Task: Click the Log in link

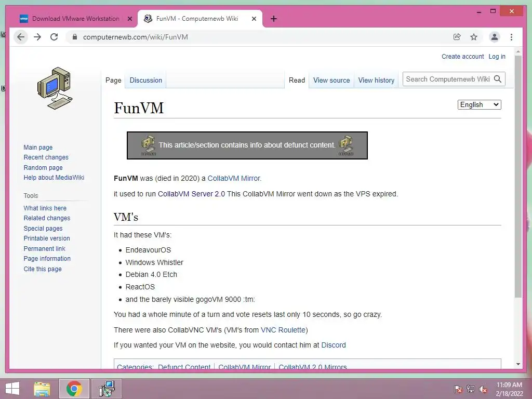Action: 497,57
